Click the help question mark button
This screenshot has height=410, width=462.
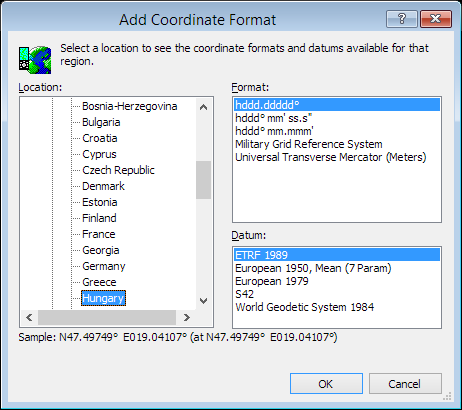click(x=402, y=19)
